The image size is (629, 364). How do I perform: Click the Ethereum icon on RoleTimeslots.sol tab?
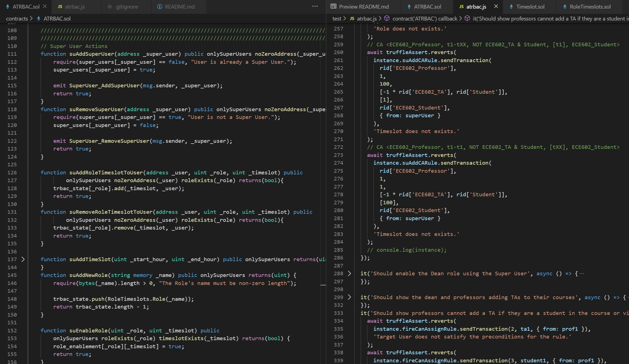(565, 7)
